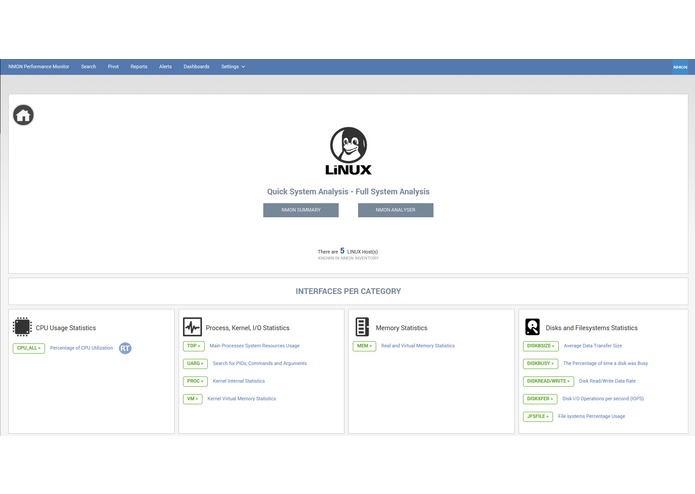Select the Alerts menu item

[165, 67]
